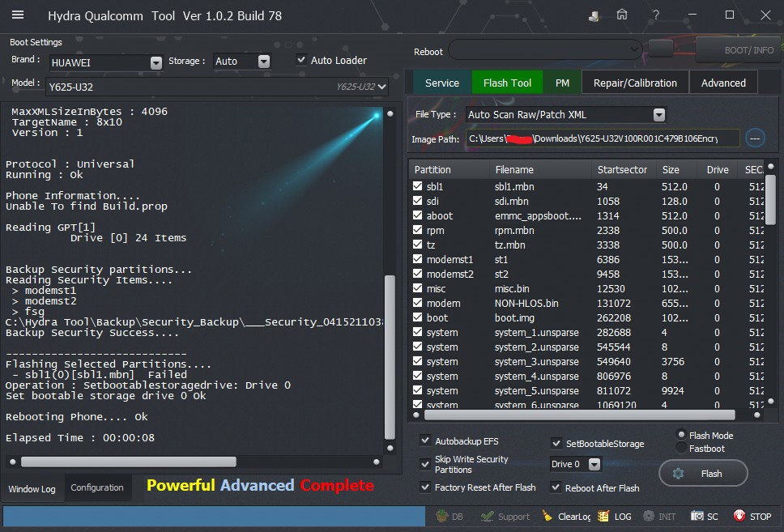Browse for image path with ellipsis button
The height and width of the screenshot is (532, 784).
[x=754, y=138]
